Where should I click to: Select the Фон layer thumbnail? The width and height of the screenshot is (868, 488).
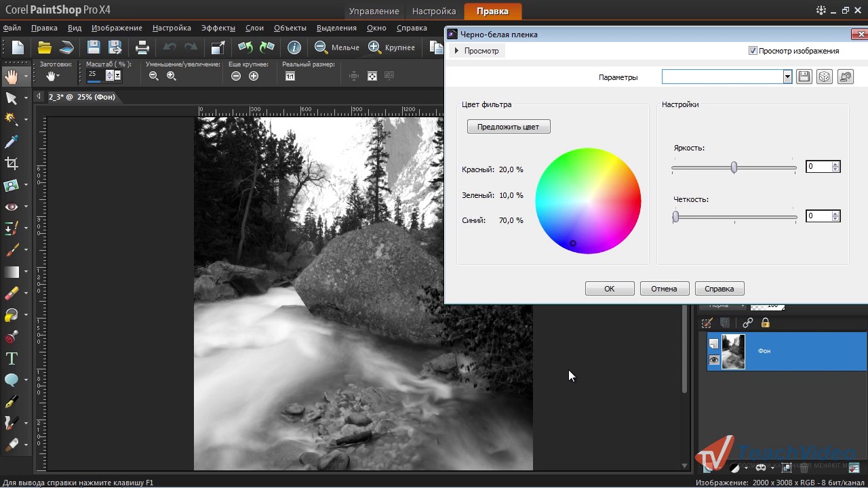[x=733, y=352]
